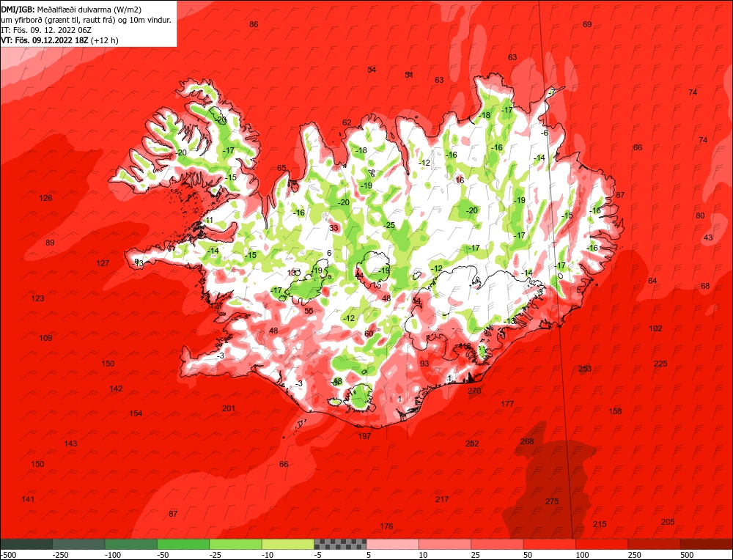Select the '500' legend scale label
The height and width of the screenshot is (560, 733).
point(688,555)
